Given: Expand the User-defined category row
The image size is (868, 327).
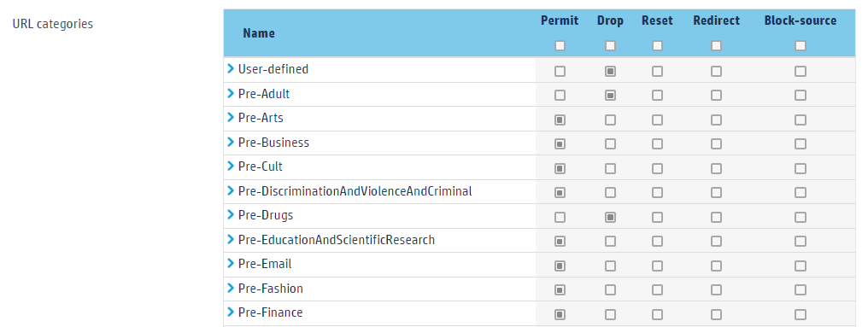Looking at the screenshot, I should point(231,69).
